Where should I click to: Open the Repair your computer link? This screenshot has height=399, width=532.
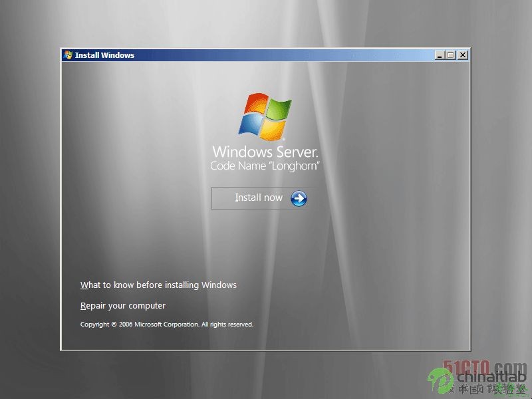pos(123,306)
